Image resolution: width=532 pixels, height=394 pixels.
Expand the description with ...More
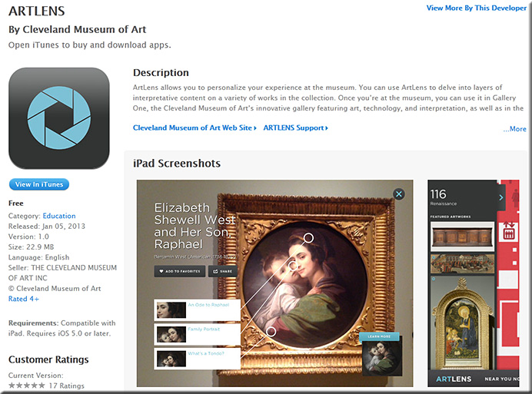click(514, 129)
